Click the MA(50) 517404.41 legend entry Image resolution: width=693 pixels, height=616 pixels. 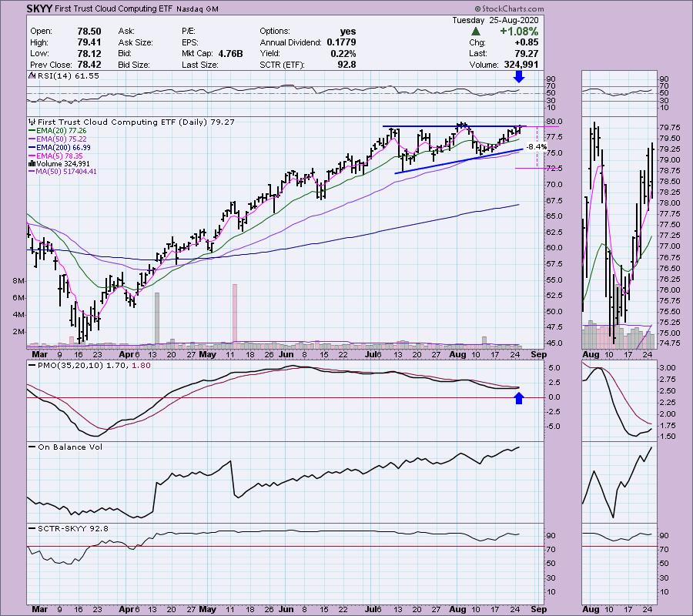point(62,172)
